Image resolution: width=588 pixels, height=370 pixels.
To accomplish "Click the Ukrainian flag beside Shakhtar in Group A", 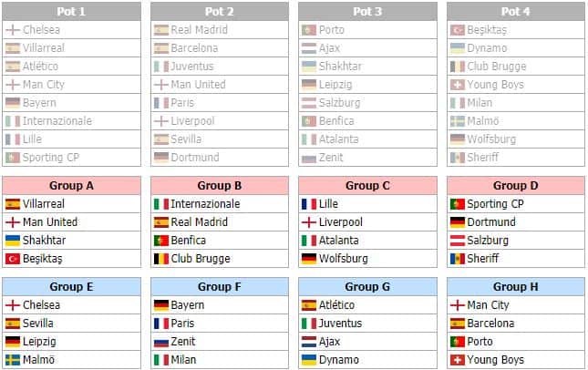I will [x=13, y=241].
